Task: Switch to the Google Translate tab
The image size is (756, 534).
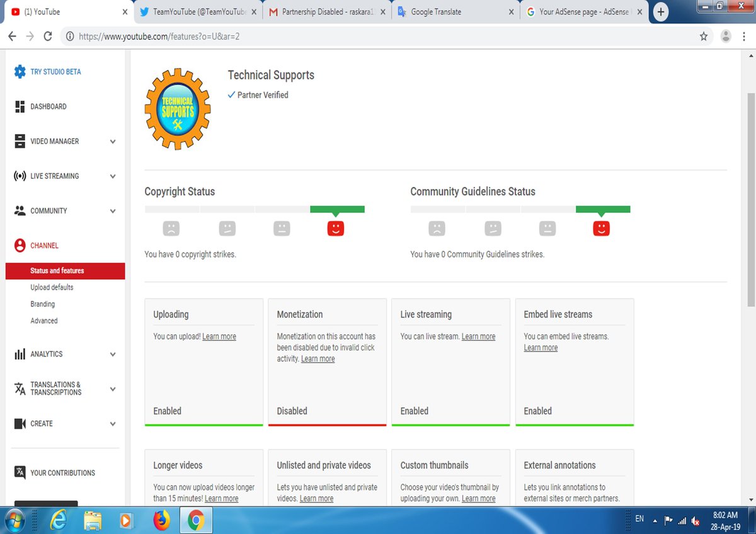Action: 455,12
